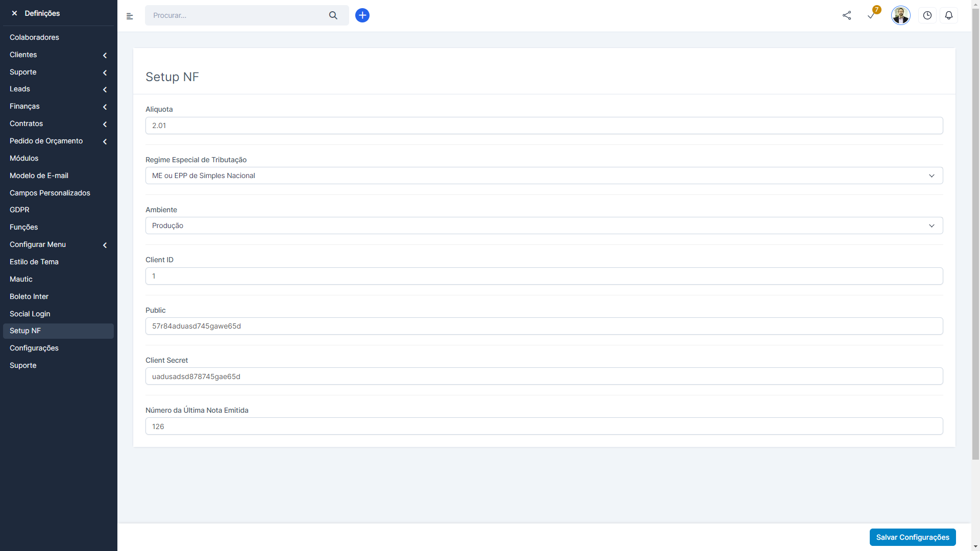
Task: Expand the Finanças submenu
Action: tap(58, 106)
